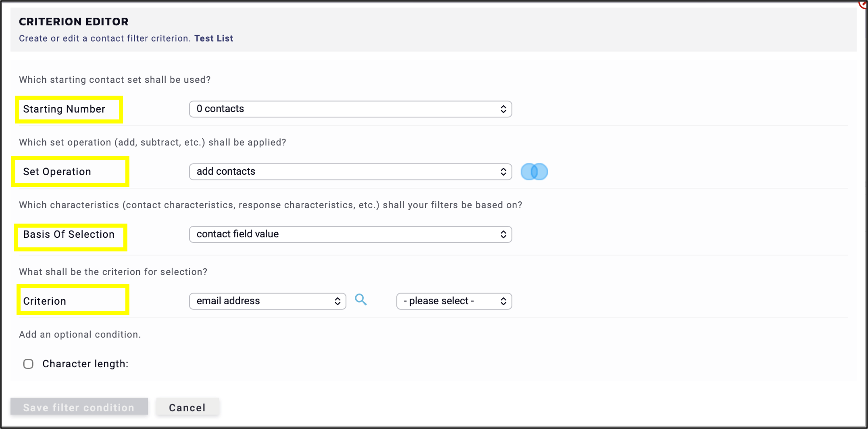The height and width of the screenshot is (429, 868).
Task: Click the overlapping circles set operation icon
Action: tap(534, 172)
